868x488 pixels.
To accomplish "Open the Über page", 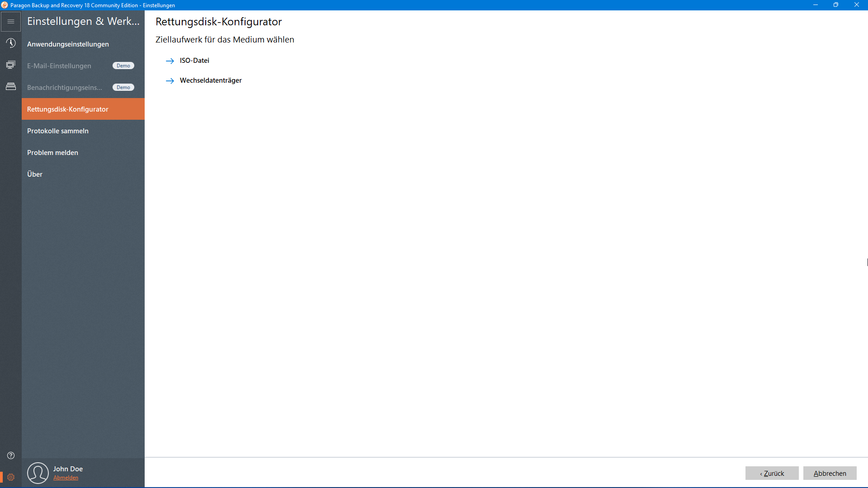I will click(35, 174).
